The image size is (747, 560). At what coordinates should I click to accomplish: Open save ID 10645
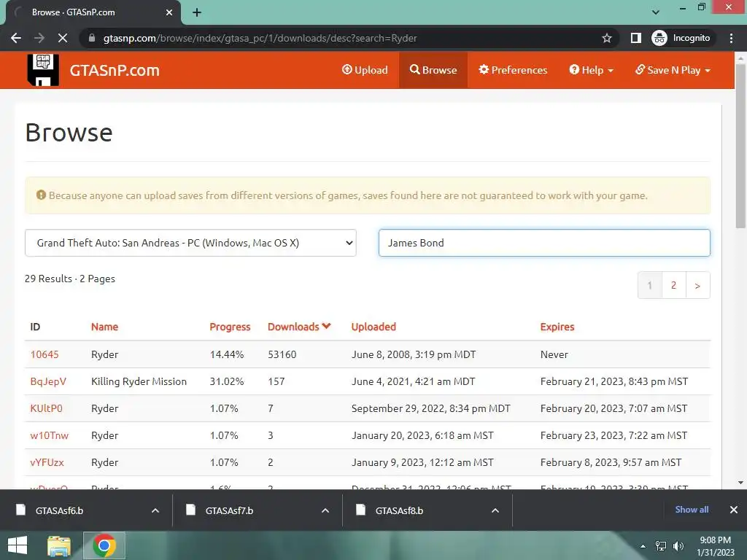click(44, 354)
